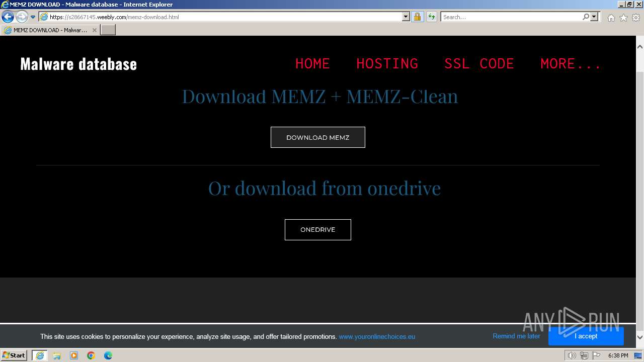This screenshot has height=362, width=644.
Task: Open the Tools gear icon
Action: click(636, 18)
